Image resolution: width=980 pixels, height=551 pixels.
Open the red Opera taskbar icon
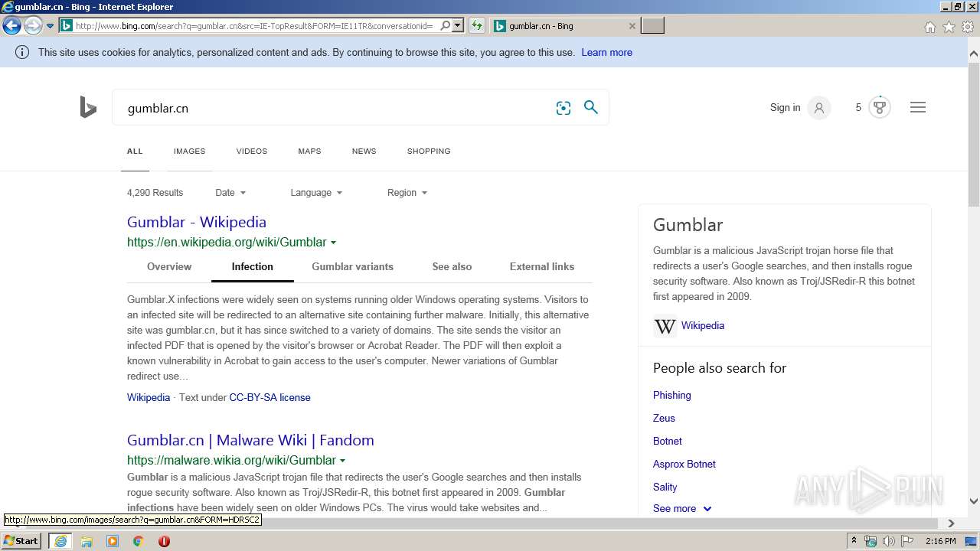(x=164, y=541)
